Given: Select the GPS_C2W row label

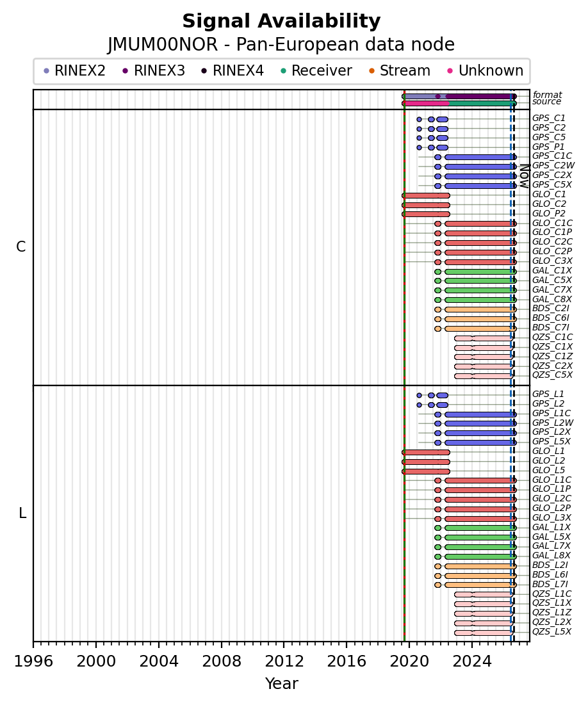Looking at the screenshot, I should coord(553,166).
